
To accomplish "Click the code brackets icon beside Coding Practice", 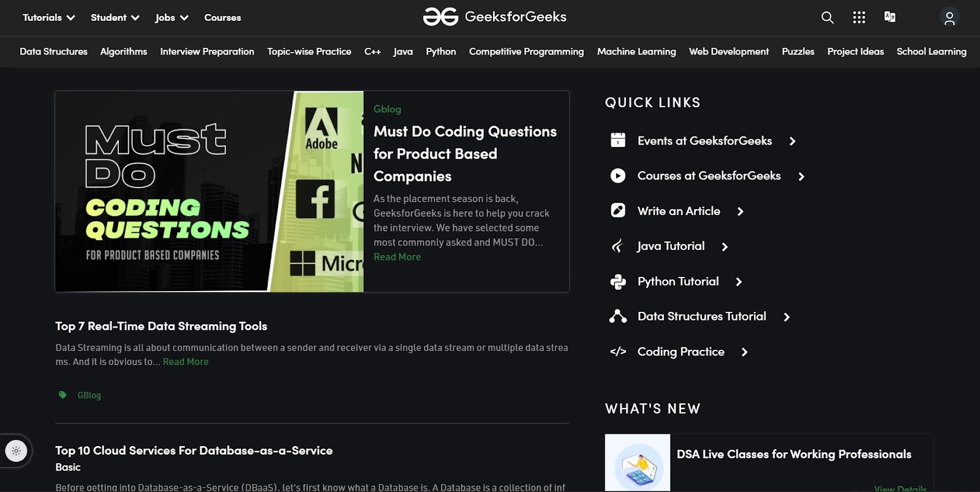I will click(618, 352).
